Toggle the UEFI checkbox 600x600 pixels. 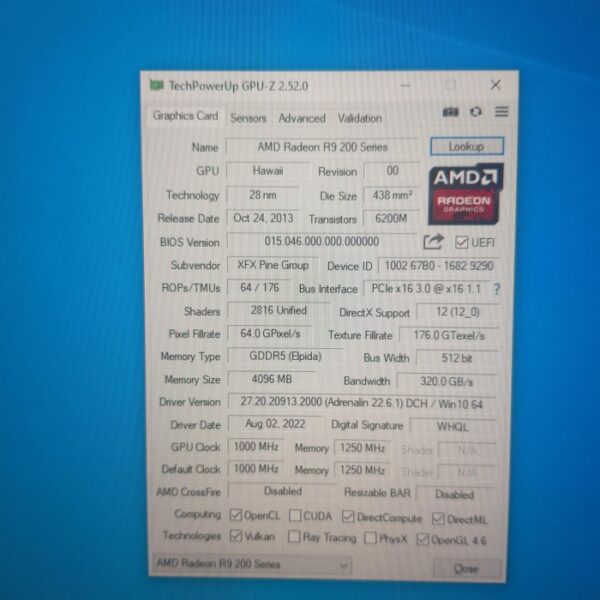[x=461, y=242]
